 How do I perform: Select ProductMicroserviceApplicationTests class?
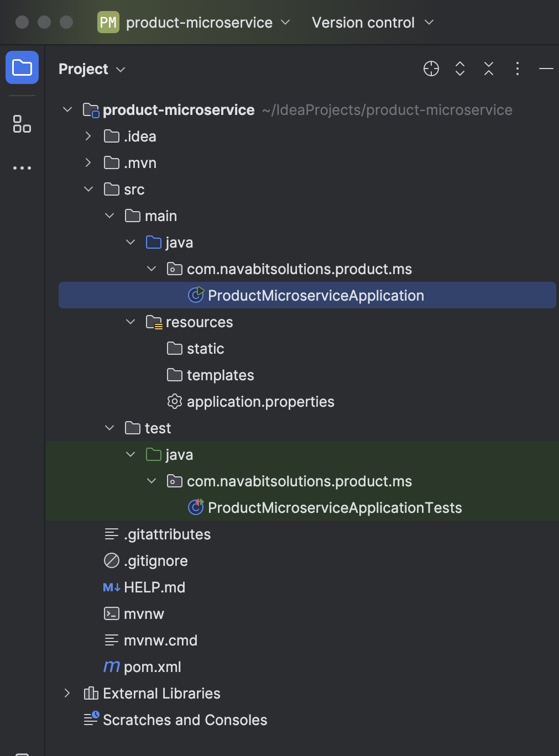[335, 508]
